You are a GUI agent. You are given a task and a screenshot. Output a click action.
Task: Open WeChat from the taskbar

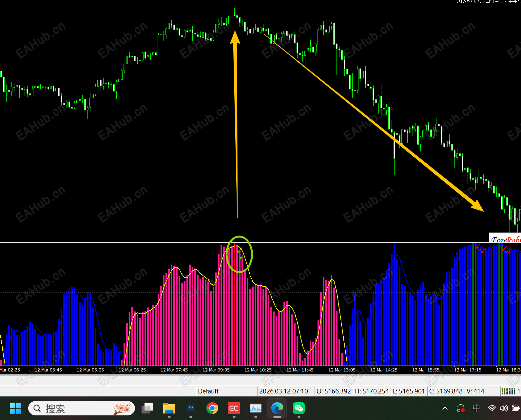(299, 408)
